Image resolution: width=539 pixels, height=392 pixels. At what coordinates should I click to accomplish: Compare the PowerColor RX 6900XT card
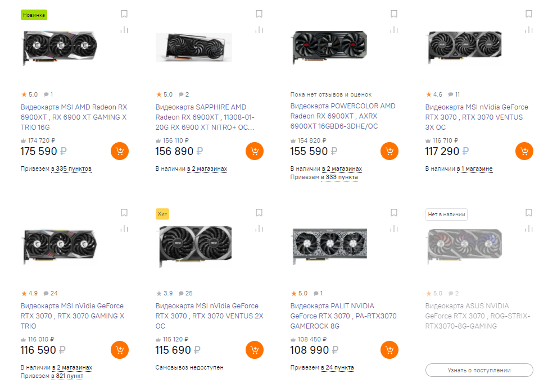[x=394, y=30]
